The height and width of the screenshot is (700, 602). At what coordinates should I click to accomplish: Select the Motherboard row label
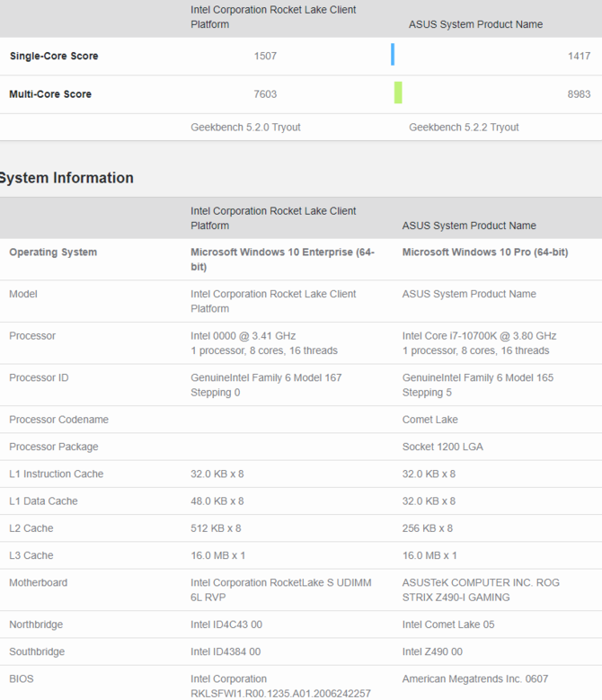[39, 583]
